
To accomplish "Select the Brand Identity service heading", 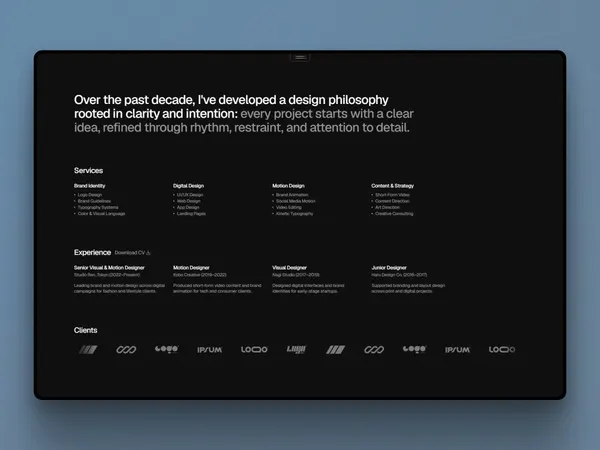I will 90,186.
